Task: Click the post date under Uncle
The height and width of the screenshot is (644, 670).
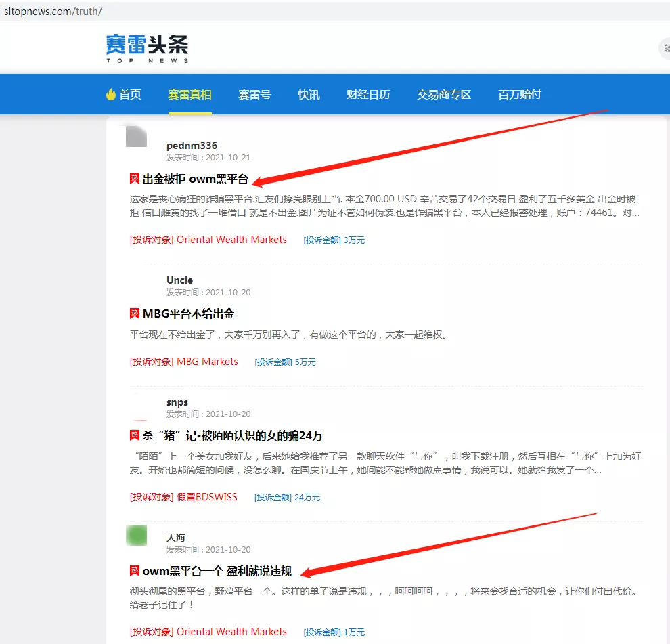Action: 228,292
